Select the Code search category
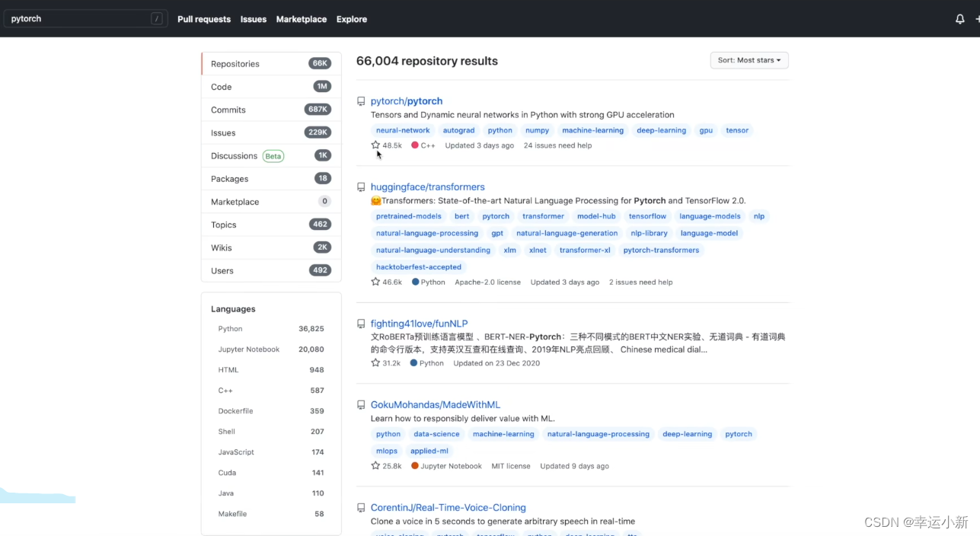Viewport: 980px width, 536px height. 271,87
